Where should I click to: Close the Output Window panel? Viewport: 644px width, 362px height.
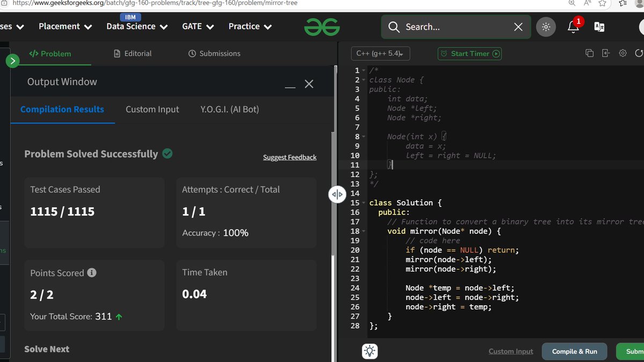(309, 84)
